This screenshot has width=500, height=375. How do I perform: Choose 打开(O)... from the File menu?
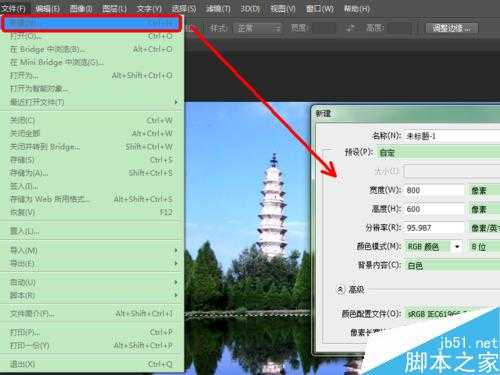[x=92, y=36]
